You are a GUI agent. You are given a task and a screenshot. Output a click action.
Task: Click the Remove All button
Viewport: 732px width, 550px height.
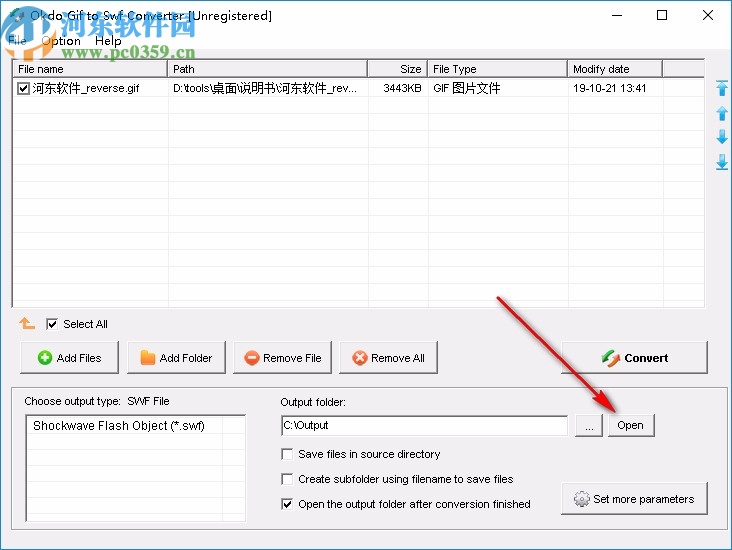(388, 358)
